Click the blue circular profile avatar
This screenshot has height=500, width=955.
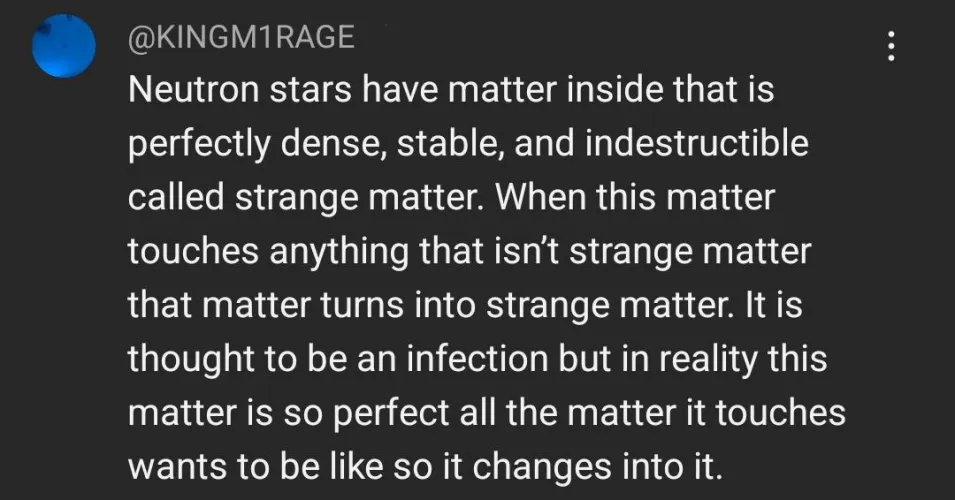pos(64,46)
